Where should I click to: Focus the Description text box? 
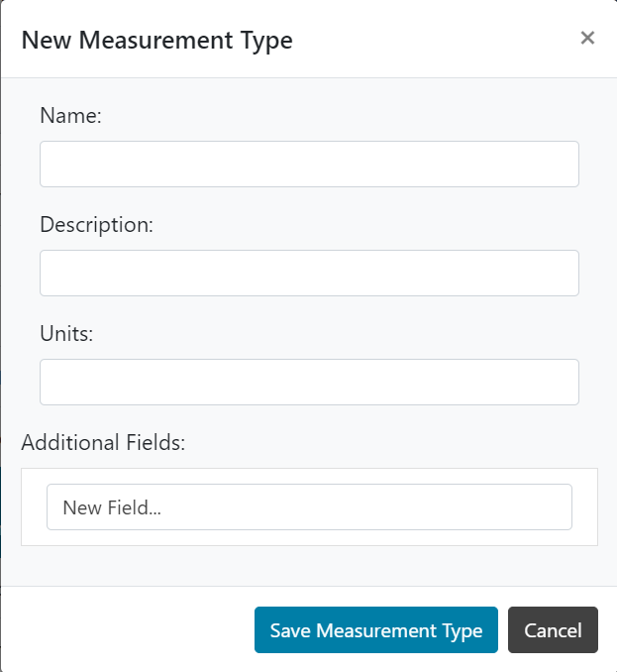click(309, 273)
